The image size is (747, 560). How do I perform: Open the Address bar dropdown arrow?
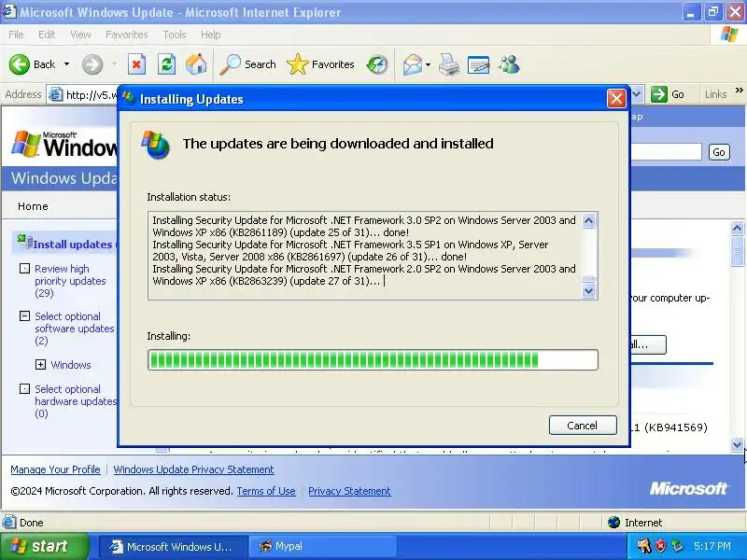pos(638,94)
